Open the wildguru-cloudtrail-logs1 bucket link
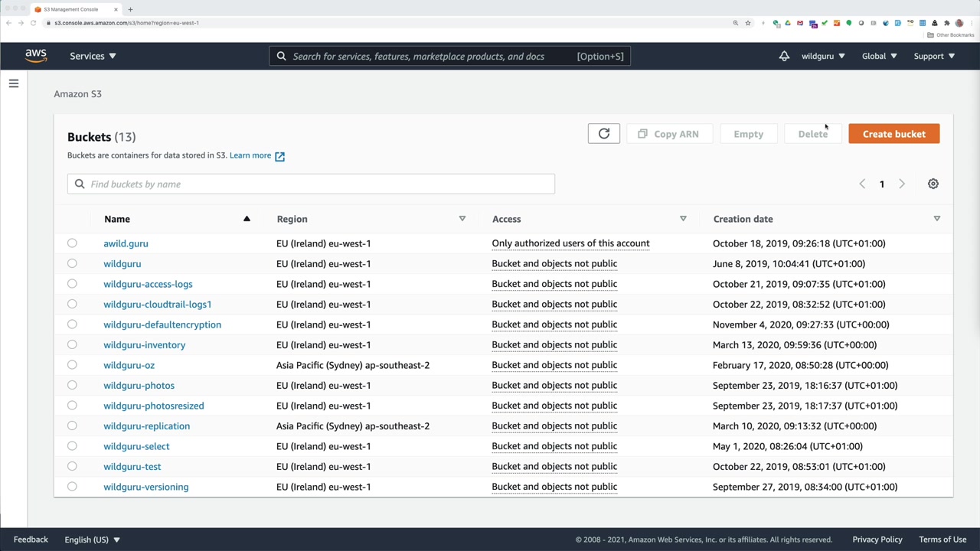This screenshot has width=980, height=551. click(x=157, y=305)
